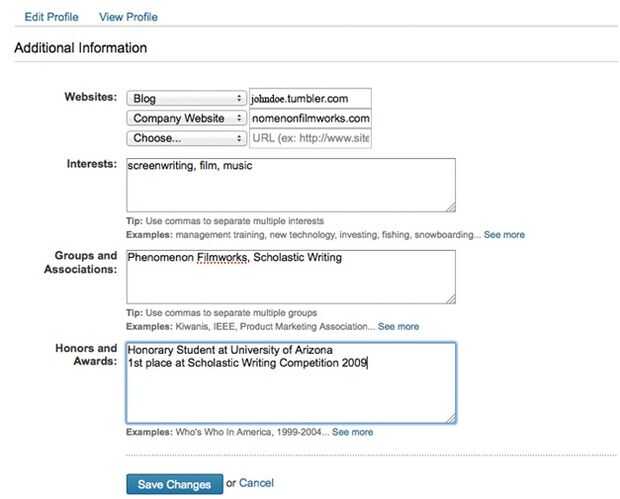Click See more under Interests examples
Image resolution: width=620 pixels, height=499 pixels.
[x=504, y=234]
